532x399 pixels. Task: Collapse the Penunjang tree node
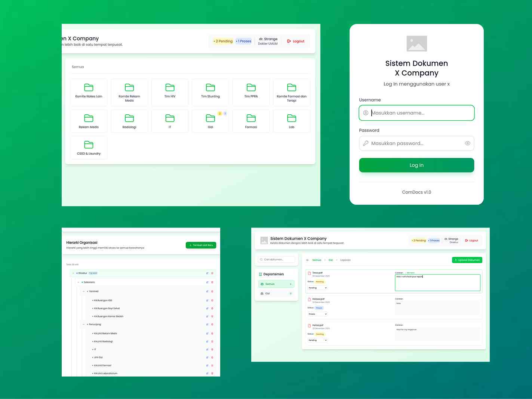pos(83,325)
